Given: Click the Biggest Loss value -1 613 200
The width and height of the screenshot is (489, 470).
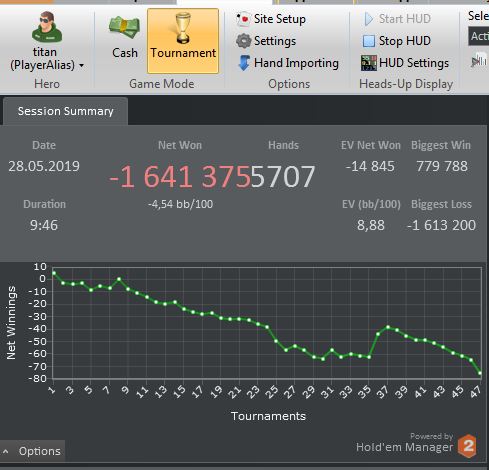Looking at the screenshot, I should tap(441, 225).
